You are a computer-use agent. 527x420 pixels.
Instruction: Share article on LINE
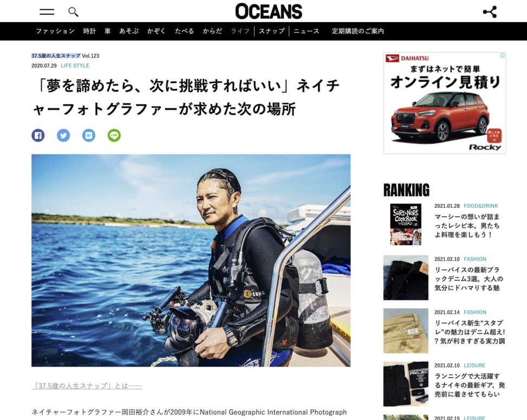114,135
